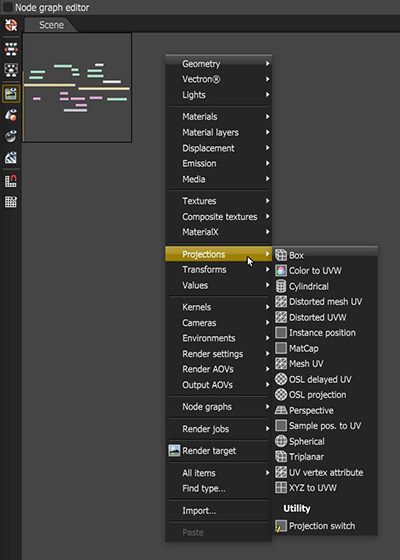Click the Box projection icon
Image resolution: width=400 pixels, height=560 pixels.
point(281,255)
